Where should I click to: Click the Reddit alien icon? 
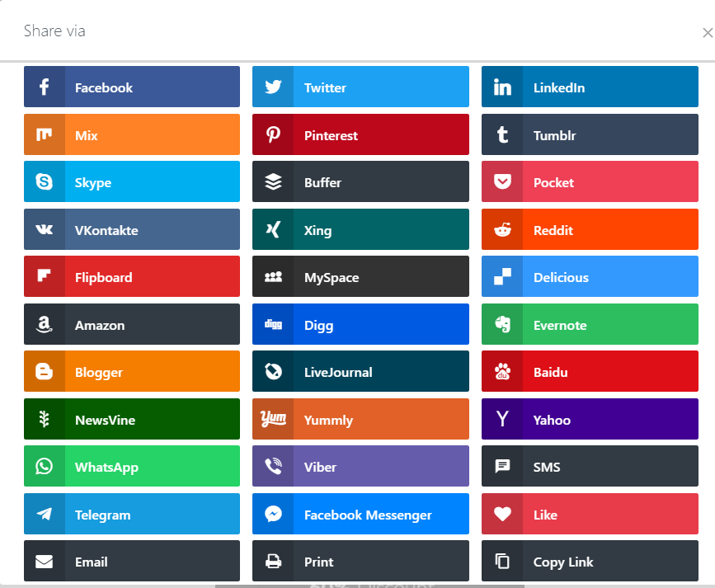[502, 229]
